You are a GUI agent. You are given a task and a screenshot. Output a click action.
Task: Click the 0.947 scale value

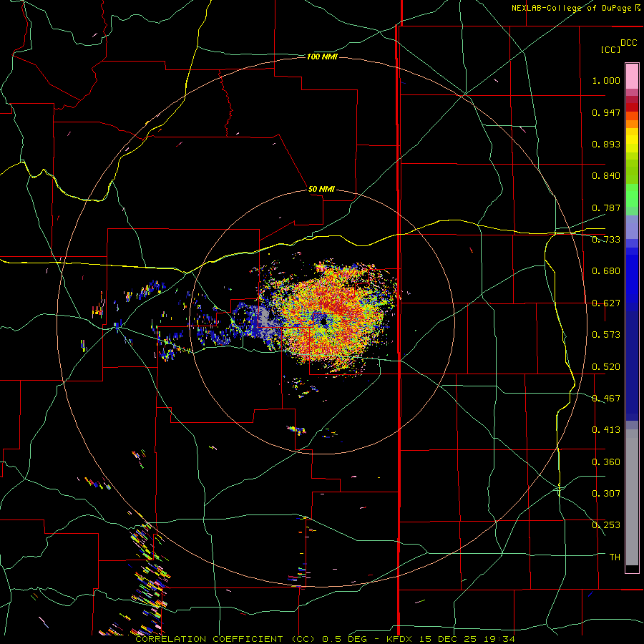606,112
